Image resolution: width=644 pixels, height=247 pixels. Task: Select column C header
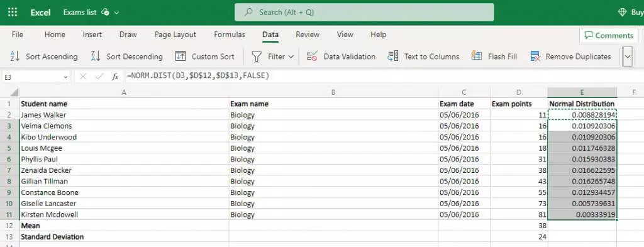464,92
